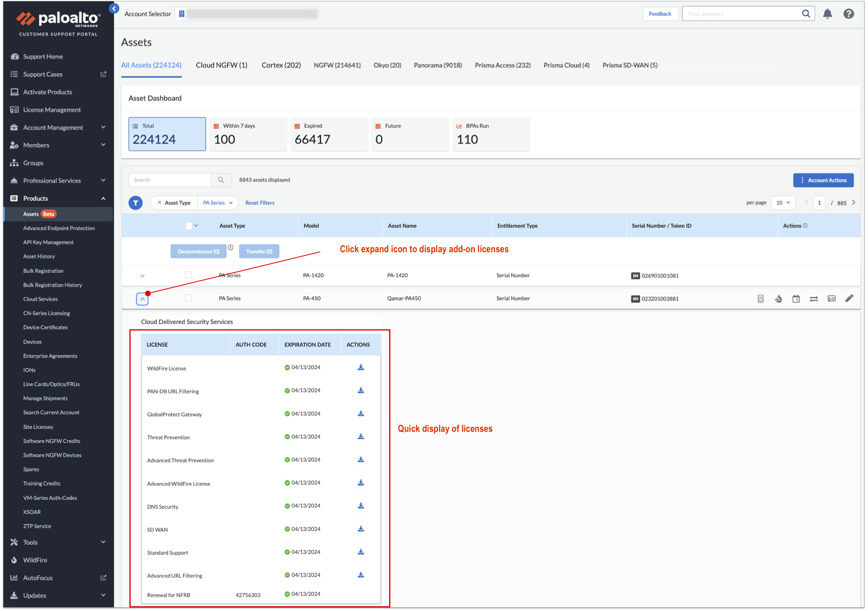Open the per page count dropdown
This screenshot has width=868, height=611.
pyautogui.click(x=783, y=203)
